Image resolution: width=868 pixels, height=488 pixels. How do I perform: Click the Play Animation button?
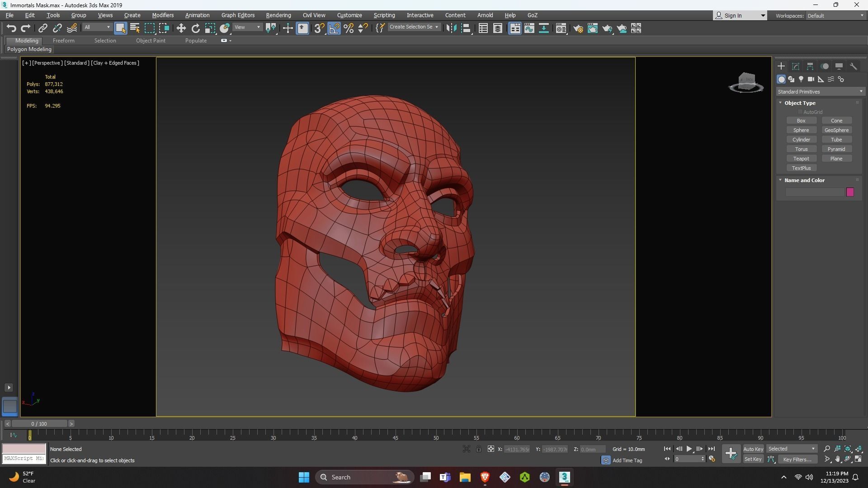tap(689, 449)
